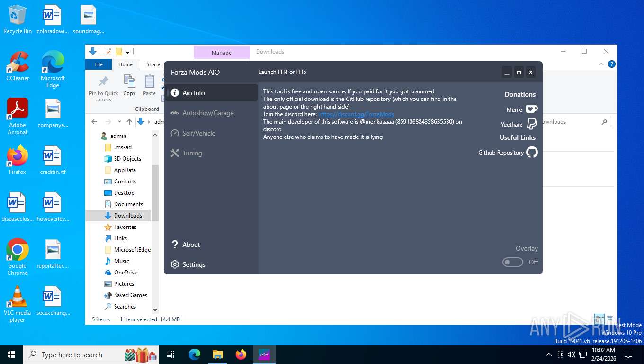The image size is (644, 364).
Task: Click the About question mark icon
Action: coord(175,245)
